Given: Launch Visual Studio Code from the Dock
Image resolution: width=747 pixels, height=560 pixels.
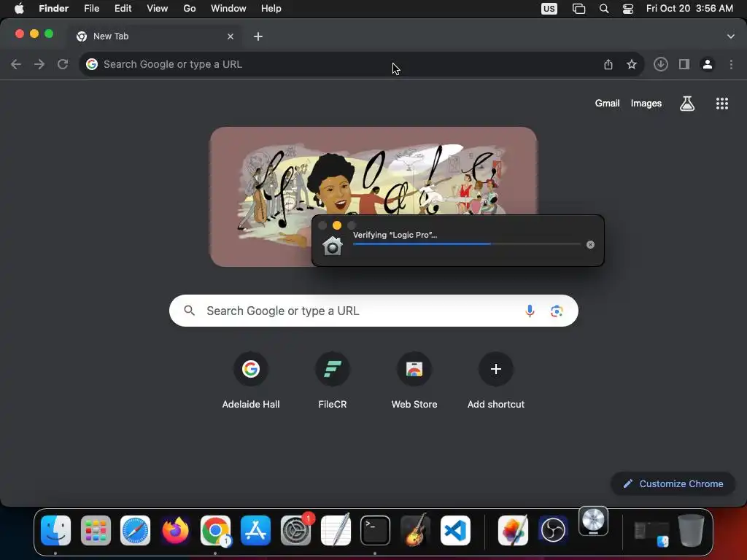Looking at the screenshot, I should [455, 530].
